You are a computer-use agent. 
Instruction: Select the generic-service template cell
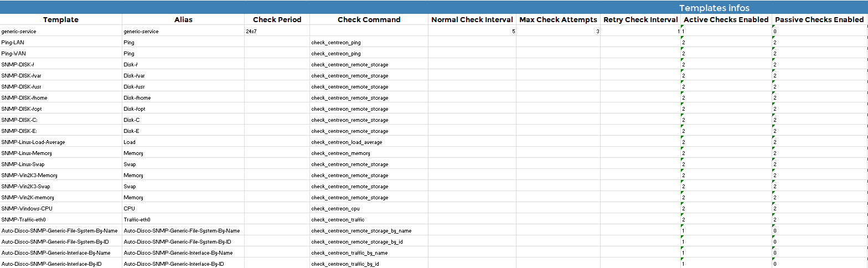click(x=61, y=32)
